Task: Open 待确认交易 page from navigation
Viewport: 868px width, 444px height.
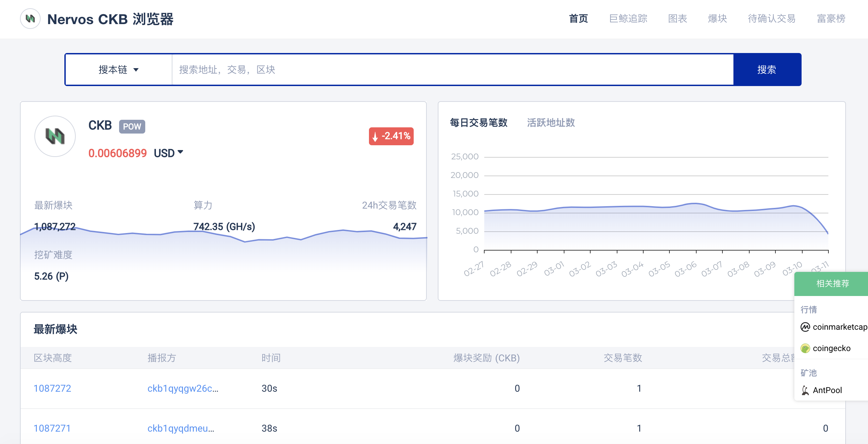Action: pos(772,19)
